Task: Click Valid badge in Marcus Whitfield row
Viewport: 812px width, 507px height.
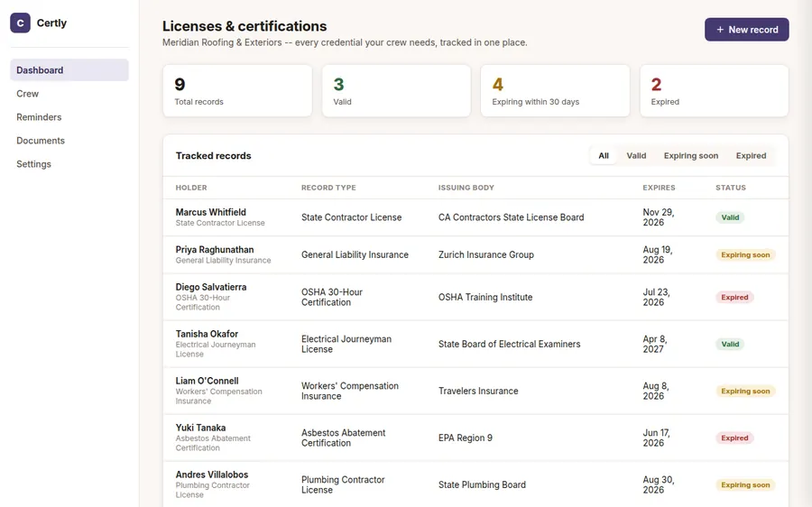Action: click(x=730, y=217)
